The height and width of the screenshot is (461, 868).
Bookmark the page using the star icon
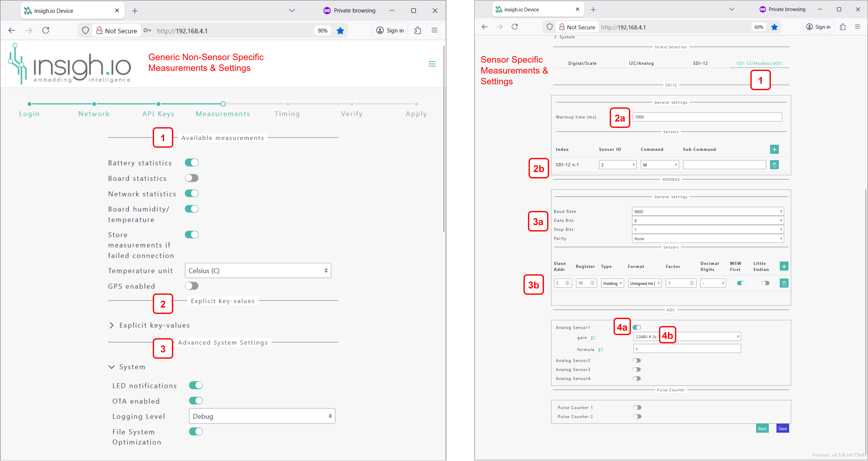coord(340,30)
